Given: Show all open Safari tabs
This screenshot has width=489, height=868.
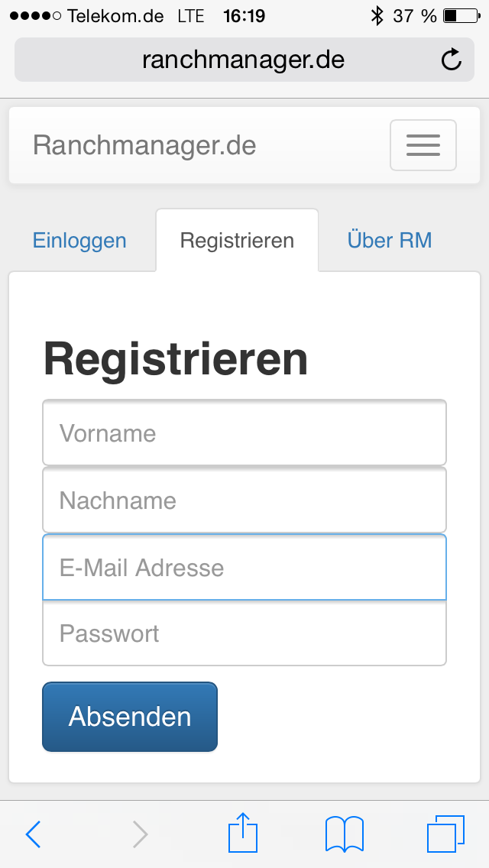Looking at the screenshot, I should click(x=445, y=834).
